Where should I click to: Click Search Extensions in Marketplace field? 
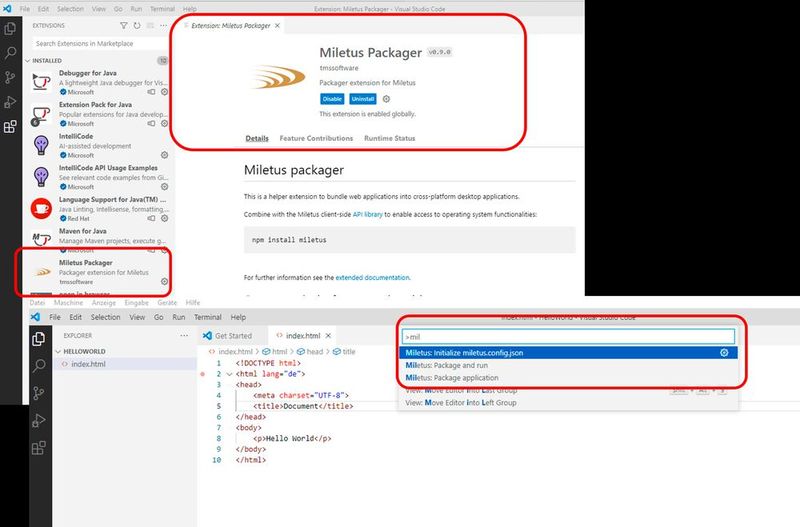100,43
